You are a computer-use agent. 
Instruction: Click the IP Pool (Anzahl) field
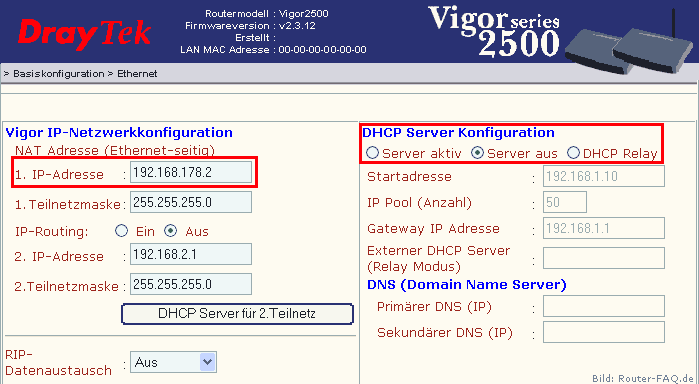pos(565,202)
